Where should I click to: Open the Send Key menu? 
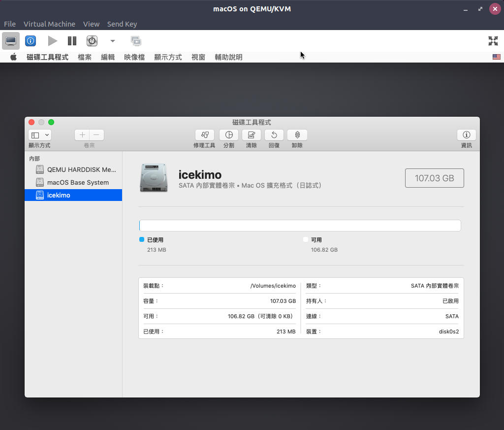click(122, 24)
